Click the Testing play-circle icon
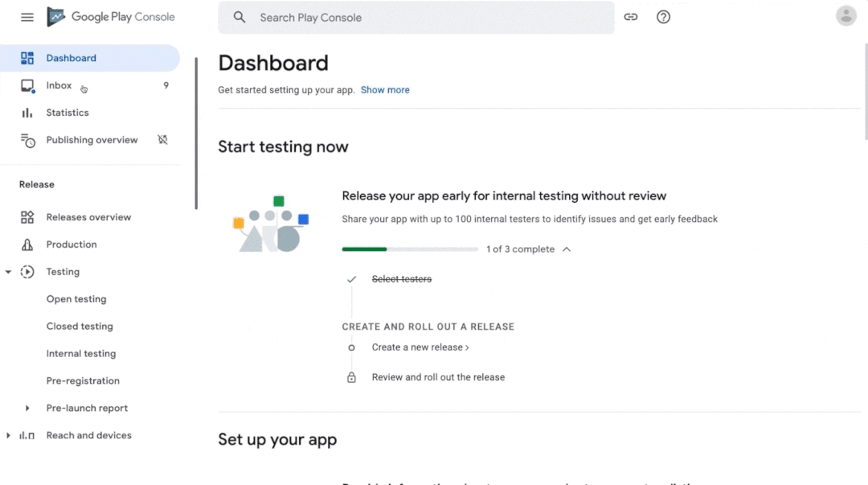The height and width of the screenshot is (485, 868). 27,272
